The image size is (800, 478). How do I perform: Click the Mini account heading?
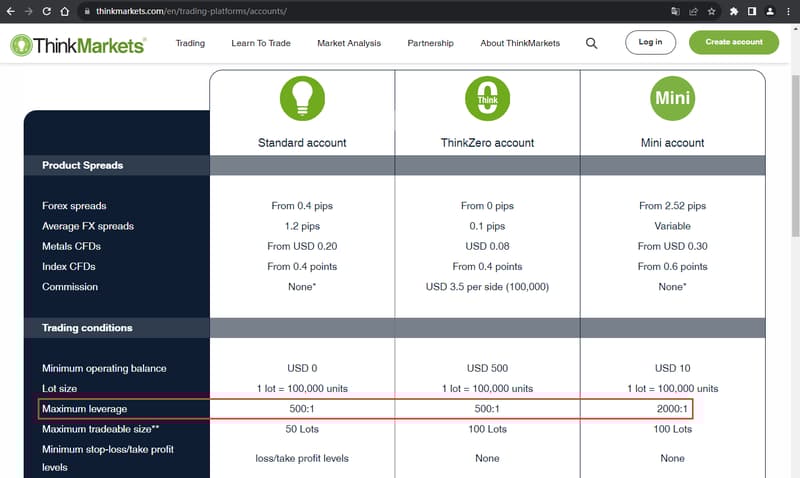(x=672, y=143)
